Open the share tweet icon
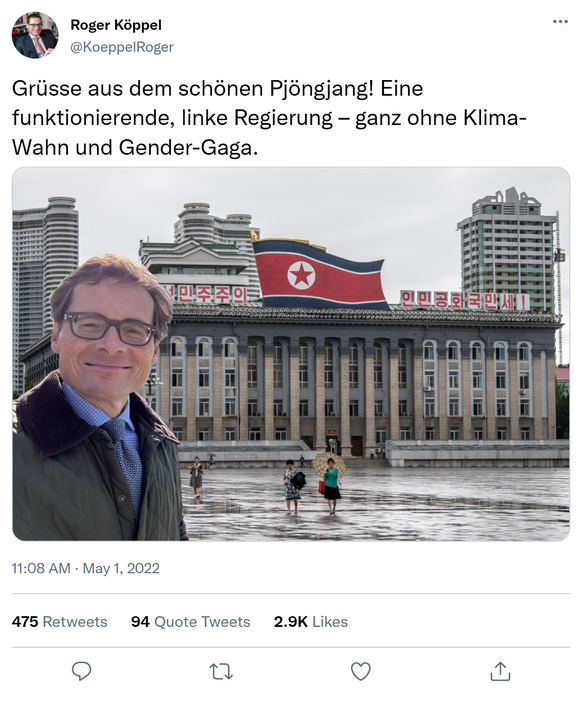 coord(500,671)
